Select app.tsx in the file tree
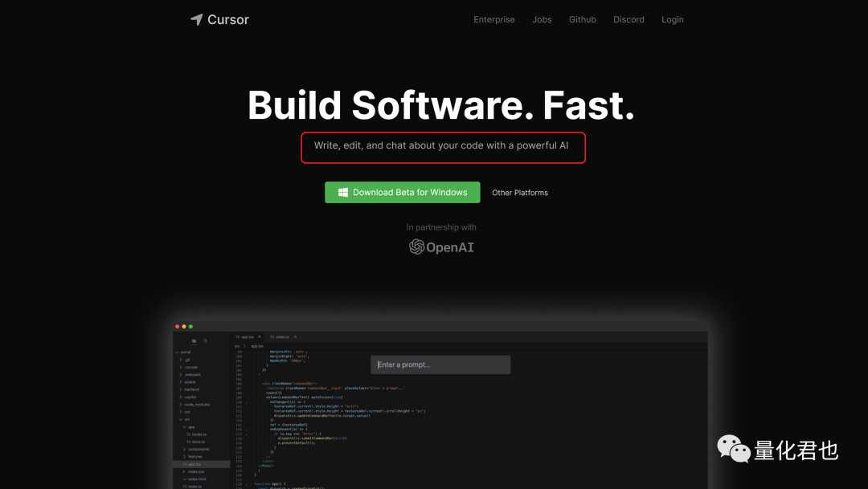The image size is (868, 489). (202, 464)
